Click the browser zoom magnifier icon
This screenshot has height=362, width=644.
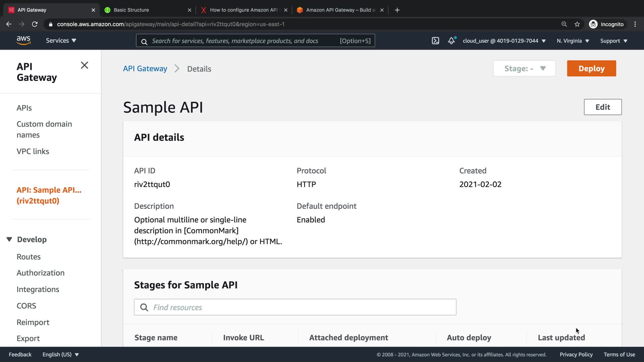click(564, 24)
